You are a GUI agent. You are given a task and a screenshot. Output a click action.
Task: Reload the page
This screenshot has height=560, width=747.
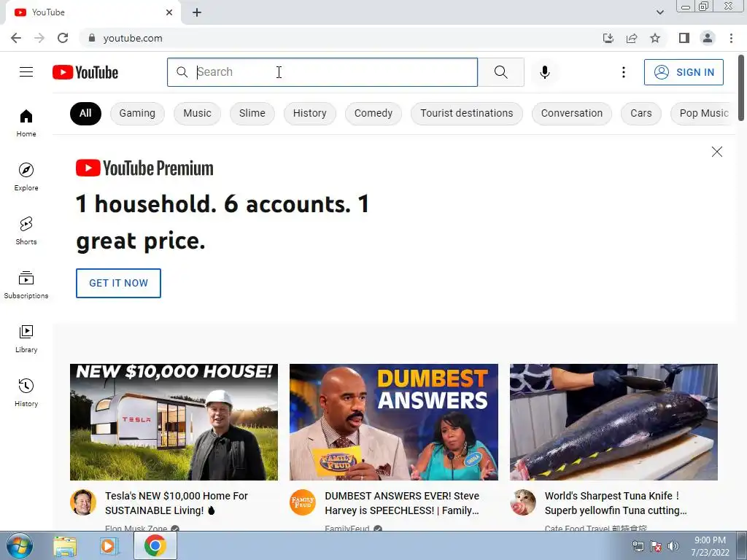63,38
